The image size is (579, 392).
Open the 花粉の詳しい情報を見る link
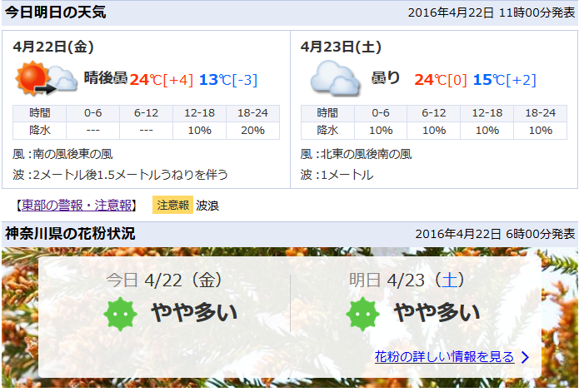click(444, 357)
